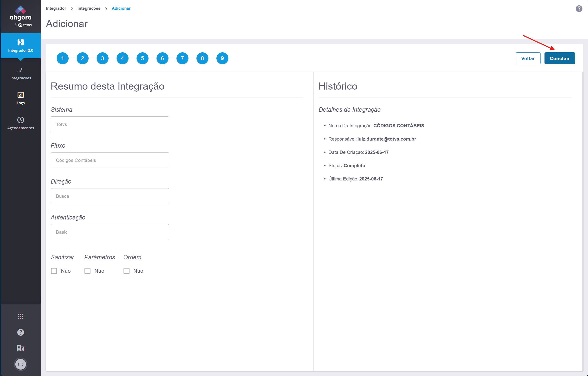Viewport: 588px width, 376px height.
Task: Go to wizard step 1
Action: coord(63,58)
